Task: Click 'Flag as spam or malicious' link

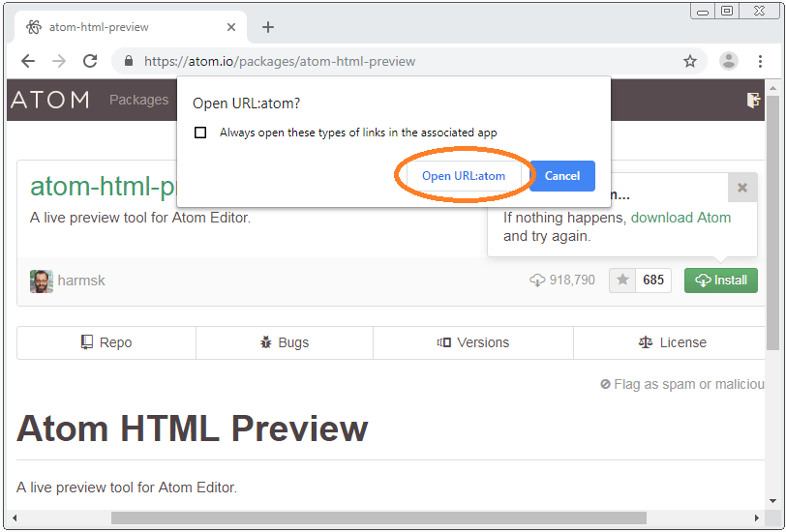Action: click(682, 384)
